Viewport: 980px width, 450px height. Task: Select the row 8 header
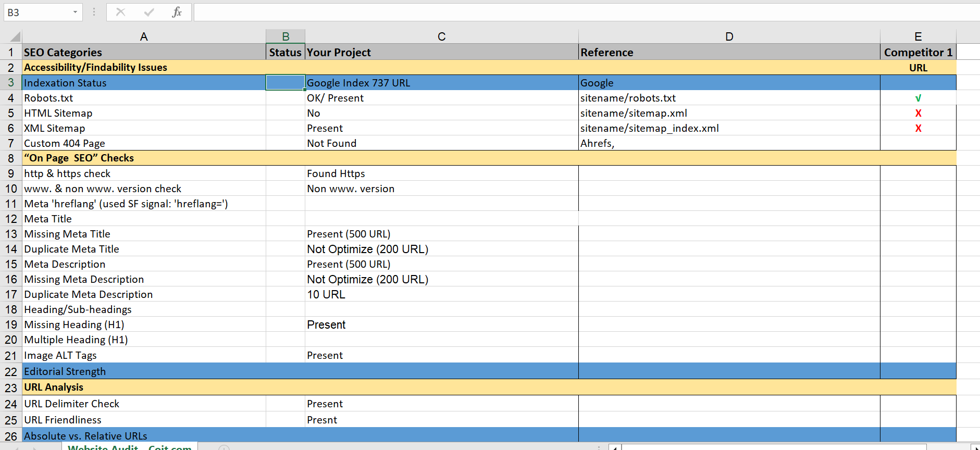(x=11, y=158)
